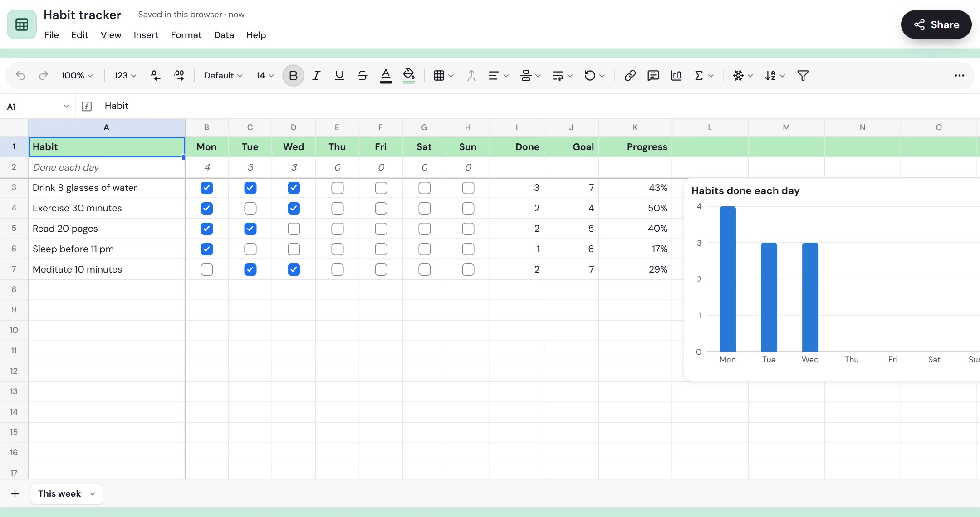
Task: Open the 123 number format dropdown
Action: pos(125,76)
